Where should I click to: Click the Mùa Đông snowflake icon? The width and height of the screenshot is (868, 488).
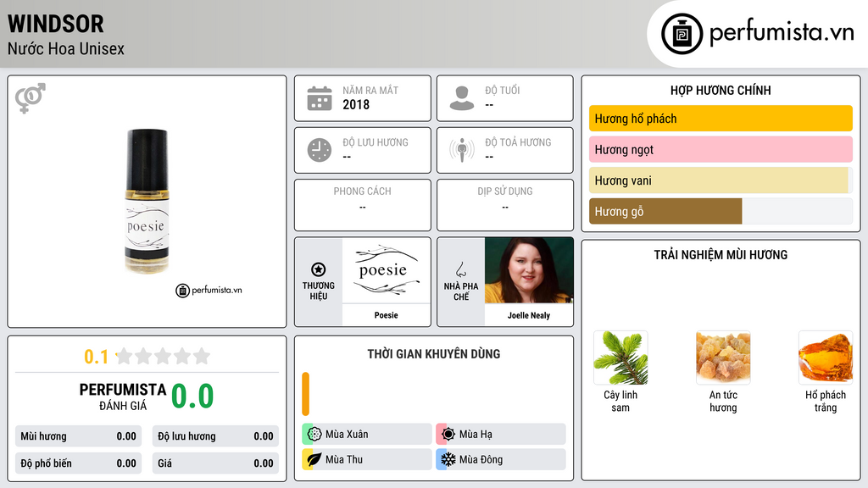click(x=448, y=459)
